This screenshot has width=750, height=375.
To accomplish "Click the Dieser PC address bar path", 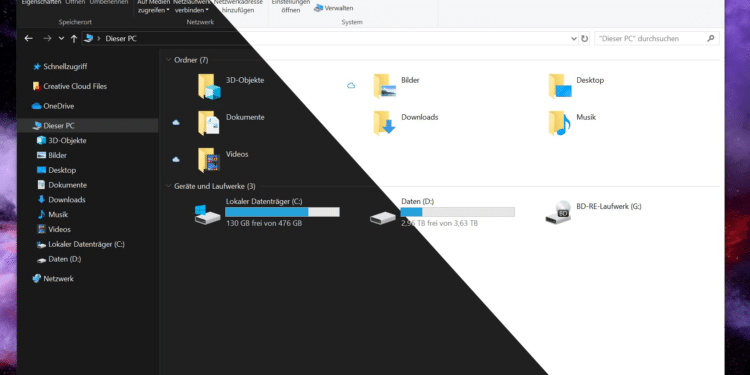I will (x=121, y=39).
